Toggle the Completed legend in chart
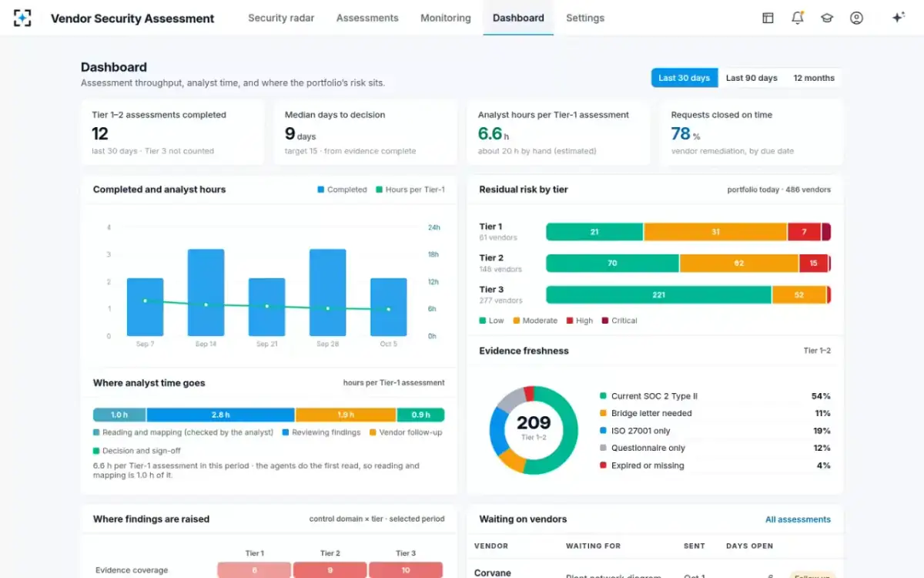 tap(342, 190)
